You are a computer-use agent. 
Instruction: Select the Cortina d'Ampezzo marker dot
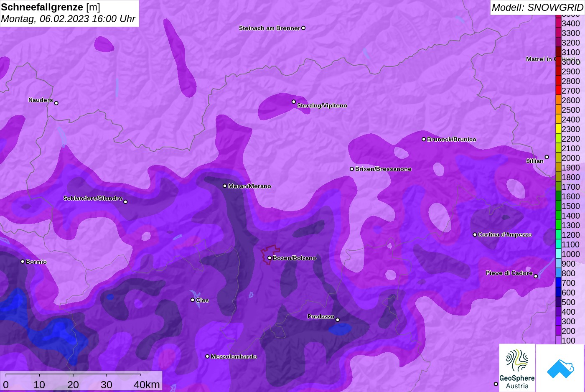[475, 235]
